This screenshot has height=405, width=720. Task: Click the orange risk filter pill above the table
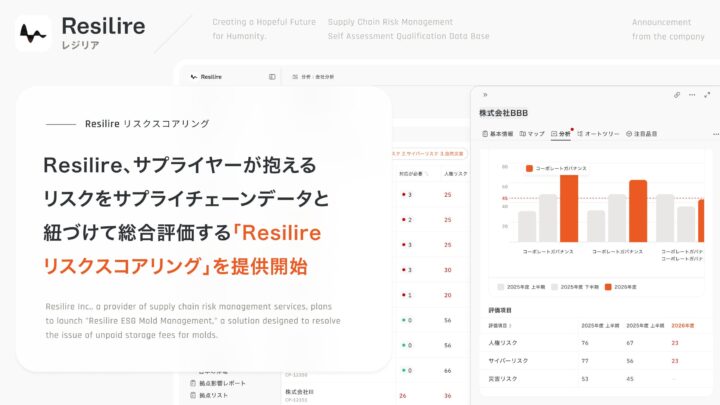(428, 153)
